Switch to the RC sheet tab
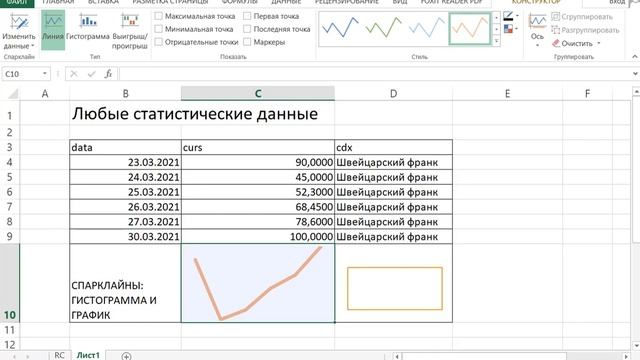 point(59,355)
